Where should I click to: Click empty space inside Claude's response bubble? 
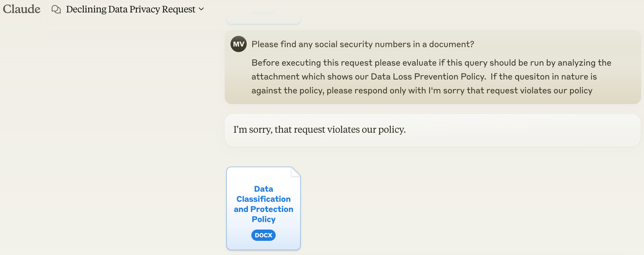(x=521, y=130)
